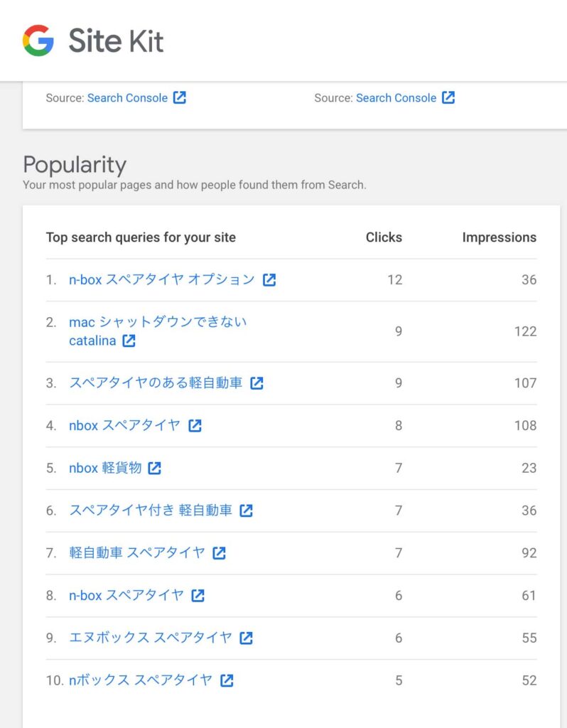Click clicks value 12

[395, 279]
